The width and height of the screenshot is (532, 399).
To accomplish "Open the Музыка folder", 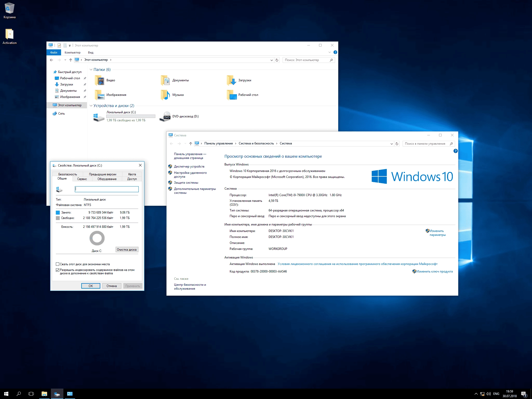I will pos(172,95).
